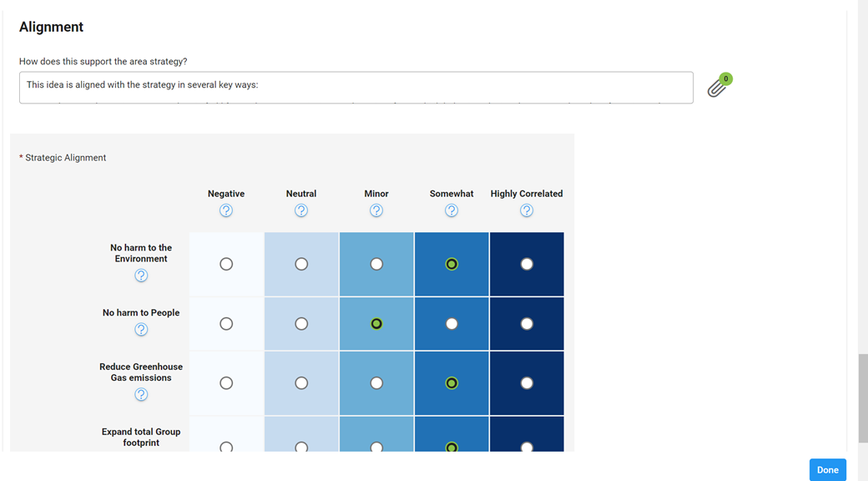View help for the Neutral column
Viewport: 868px width, 481px height.
(x=301, y=210)
